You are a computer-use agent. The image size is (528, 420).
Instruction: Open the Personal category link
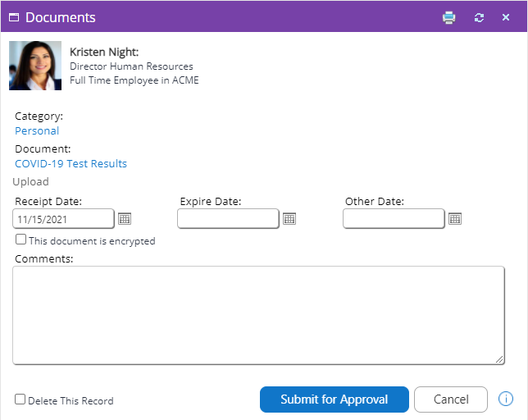pyautogui.click(x=37, y=130)
